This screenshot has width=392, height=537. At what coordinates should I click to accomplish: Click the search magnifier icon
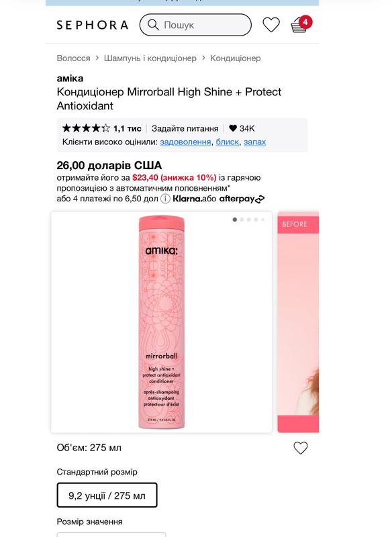pos(153,25)
